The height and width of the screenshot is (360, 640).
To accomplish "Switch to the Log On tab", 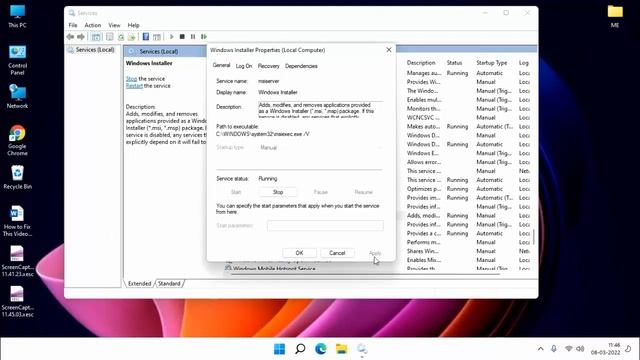I will 244,66.
